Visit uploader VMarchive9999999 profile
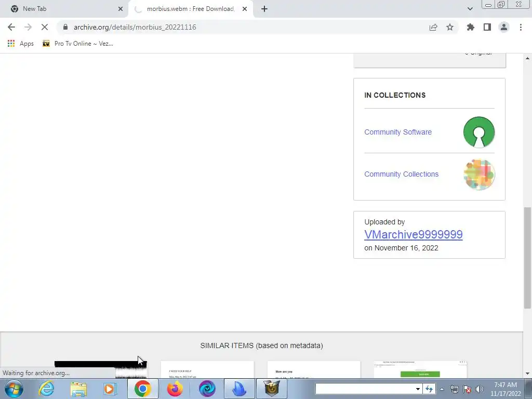 click(414, 234)
